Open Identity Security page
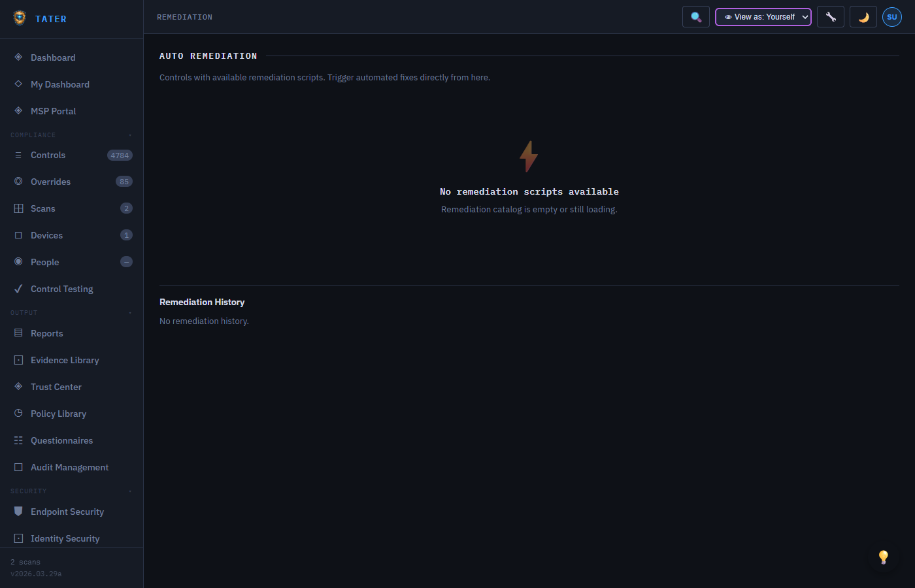915x588 pixels. click(65, 538)
